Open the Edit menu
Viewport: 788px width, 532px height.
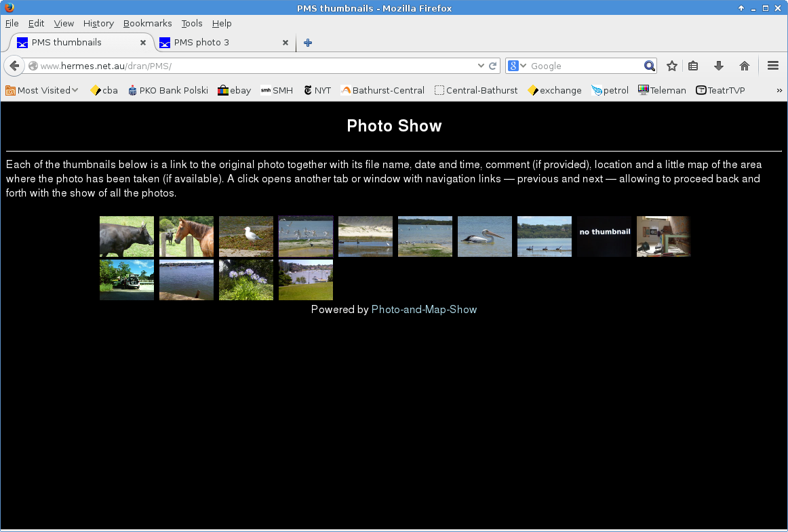click(x=36, y=24)
